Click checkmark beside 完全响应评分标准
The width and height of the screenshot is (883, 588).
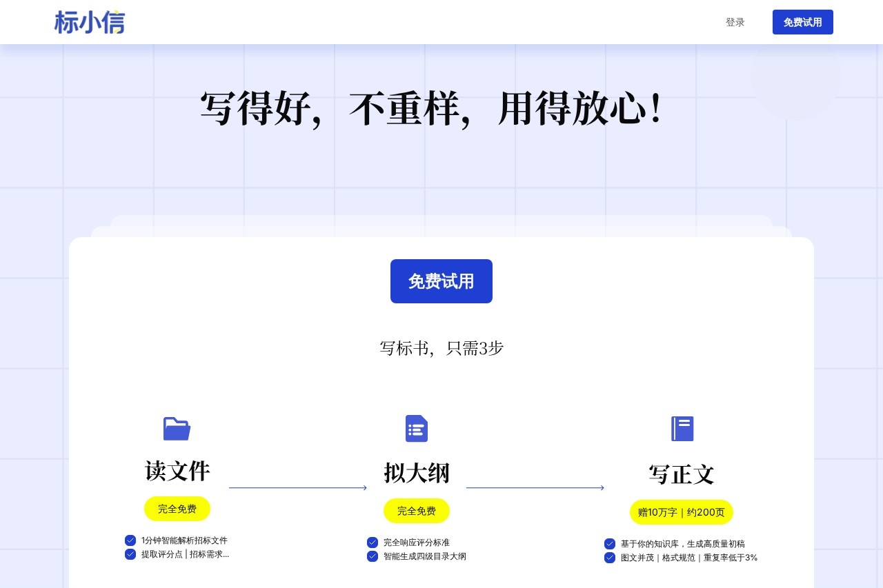(373, 543)
